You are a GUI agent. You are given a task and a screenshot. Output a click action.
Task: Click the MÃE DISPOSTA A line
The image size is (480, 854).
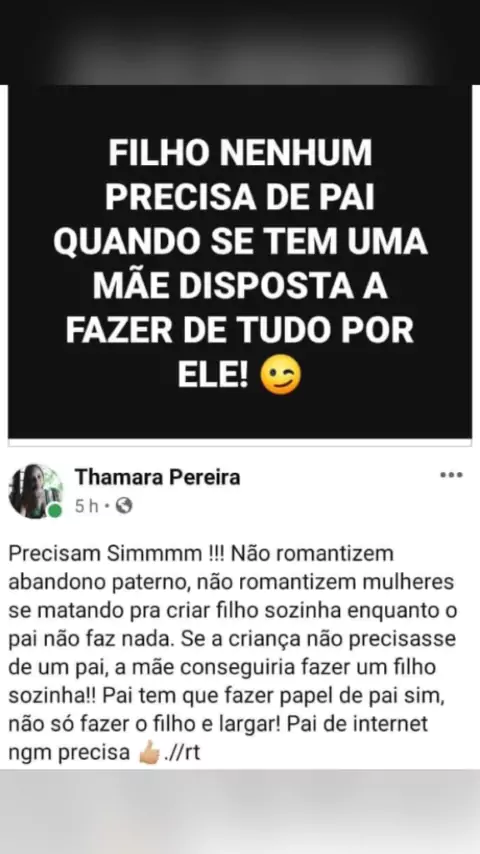(240, 286)
